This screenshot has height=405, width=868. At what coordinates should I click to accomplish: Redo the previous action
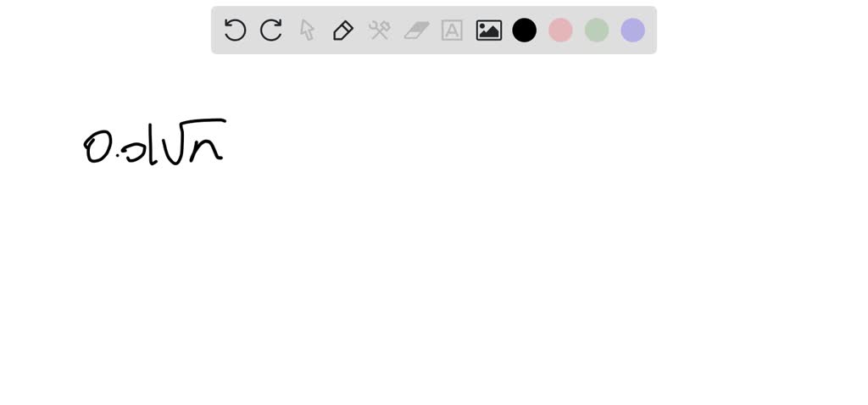271,30
